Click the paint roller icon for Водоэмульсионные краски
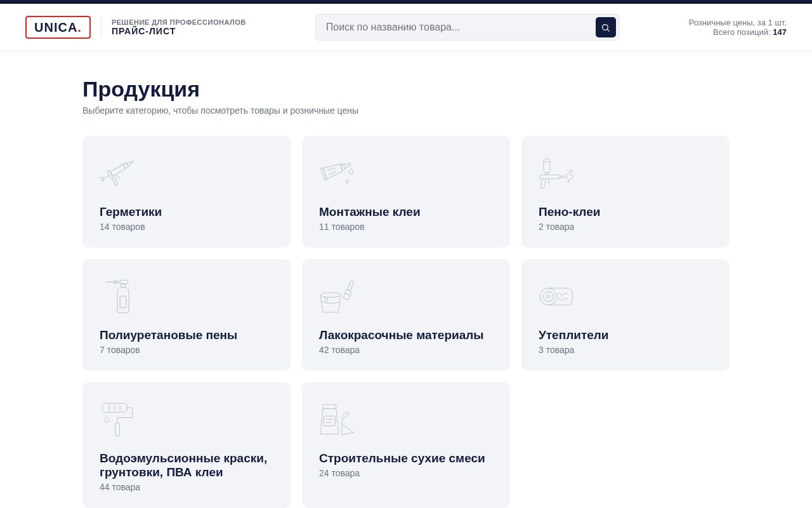 pos(117,418)
